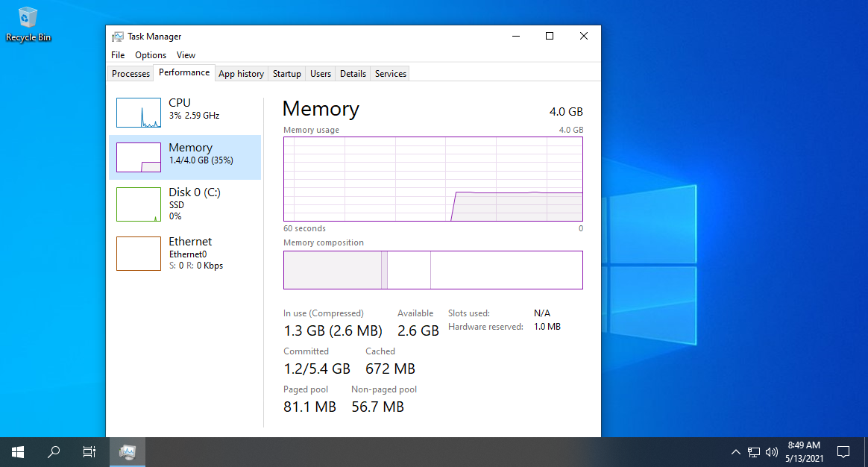Close the Task Manager window

pos(583,36)
